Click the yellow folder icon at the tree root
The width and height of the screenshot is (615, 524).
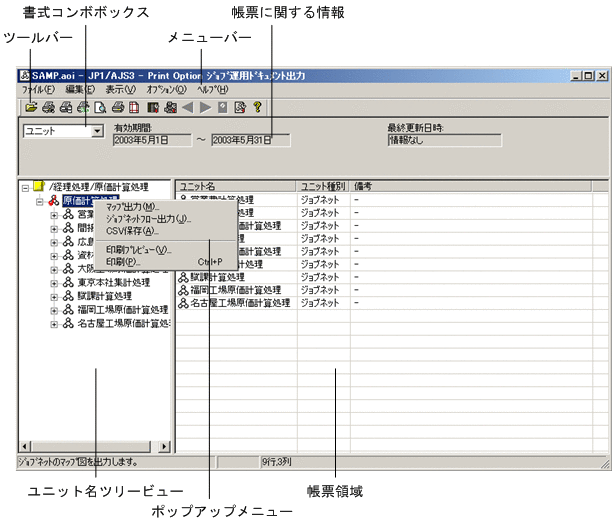tap(39, 186)
